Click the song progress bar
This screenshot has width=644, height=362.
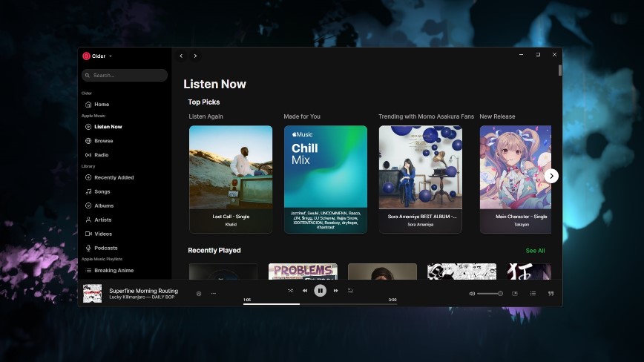pyautogui.click(x=320, y=304)
